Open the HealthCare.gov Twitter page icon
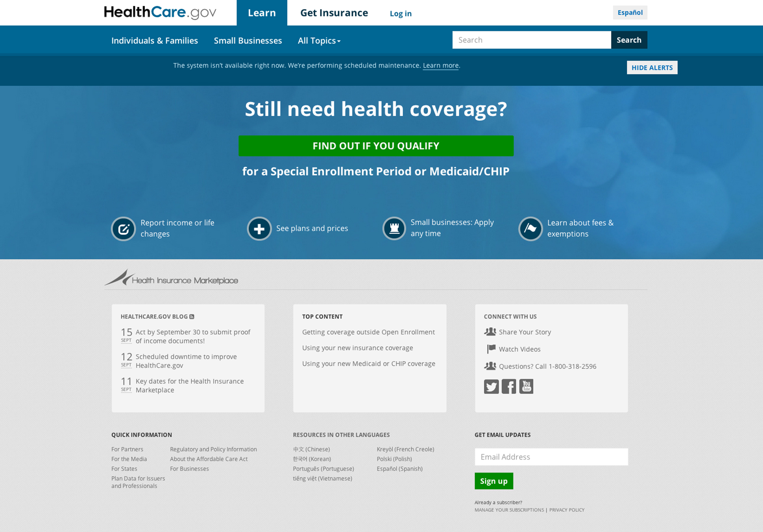The height and width of the screenshot is (532, 763). (x=491, y=386)
